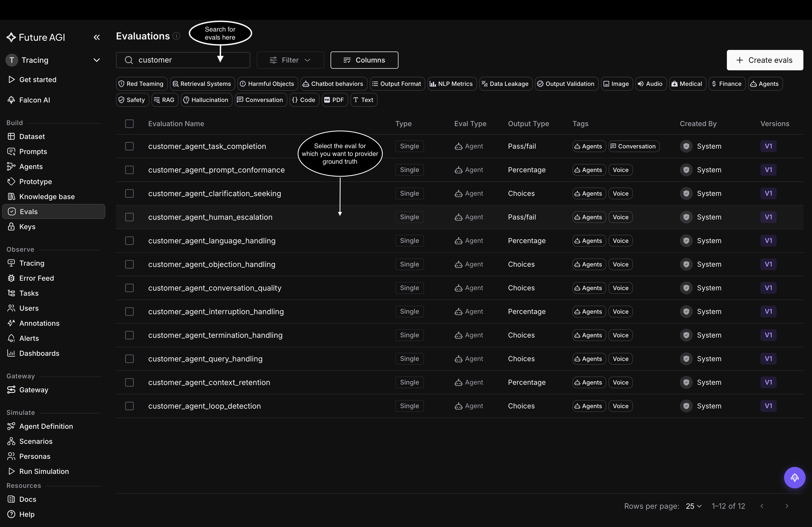Open Run Simulation play icon
Image resolution: width=812 pixels, height=527 pixels.
[x=11, y=471]
